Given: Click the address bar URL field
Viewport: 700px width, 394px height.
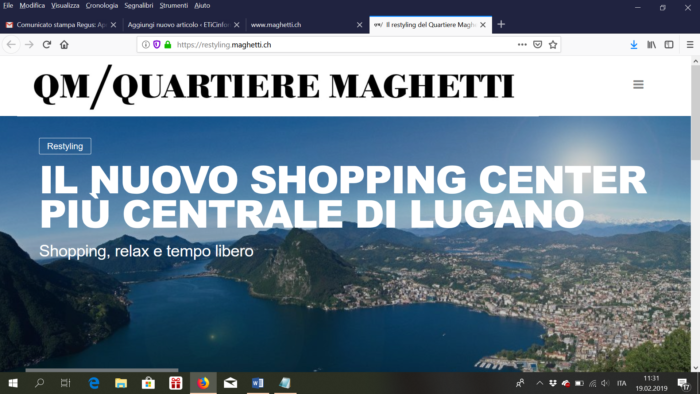Looking at the screenshot, I should [344, 45].
